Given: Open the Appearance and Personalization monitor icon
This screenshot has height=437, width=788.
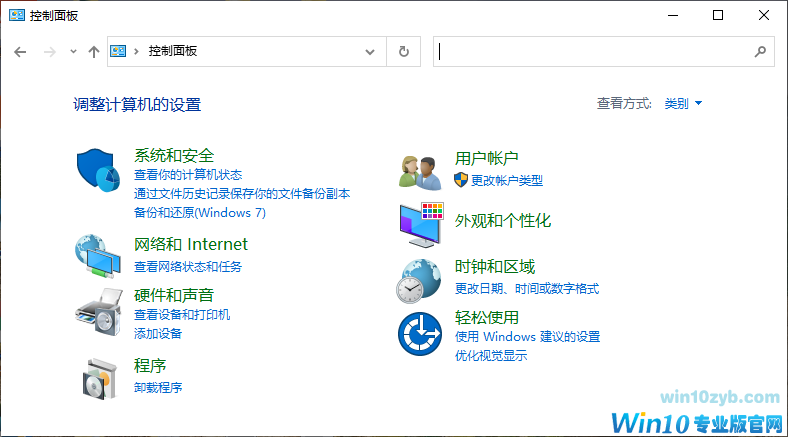Looking at the screenshot, I should (421, 225).
